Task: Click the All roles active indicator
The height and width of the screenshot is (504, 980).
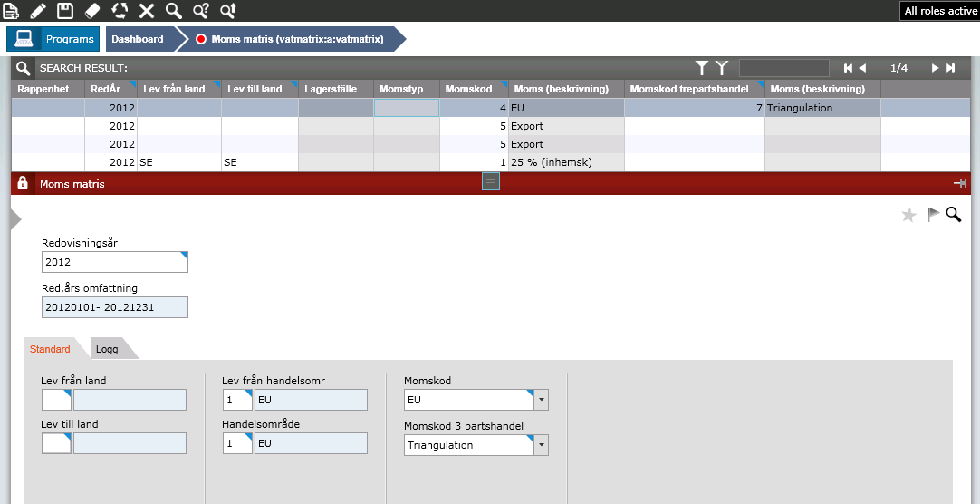Action: click(939, 11)
